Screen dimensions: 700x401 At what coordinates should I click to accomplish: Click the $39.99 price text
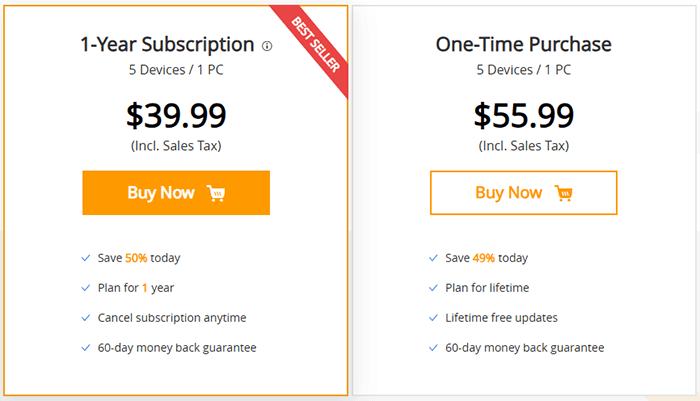click(176, 116)
